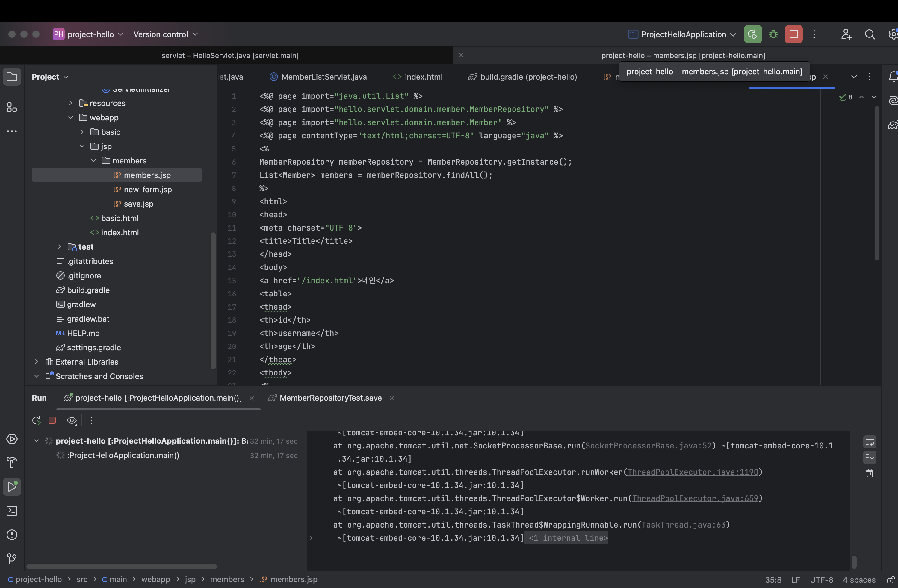The image size is (898, 588).
Task: Switch to MemberListServlet.java editor tab
Action: [x=318, y=77]
